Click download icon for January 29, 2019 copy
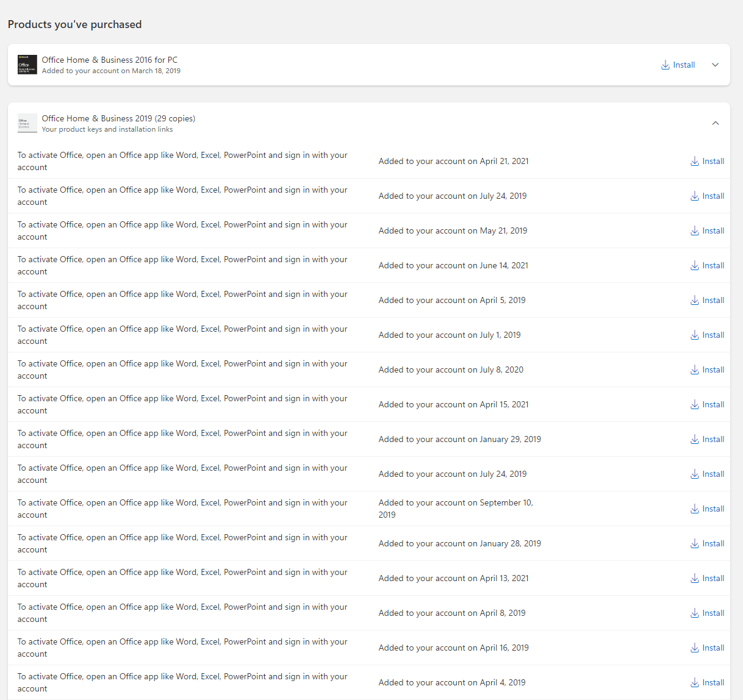The width and height of the screenshot is (743, 700). point(695,439)
